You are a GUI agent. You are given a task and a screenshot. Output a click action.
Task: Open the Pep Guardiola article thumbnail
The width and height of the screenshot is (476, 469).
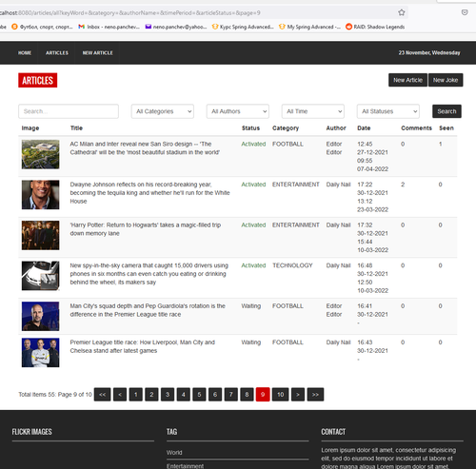[40, 316]
